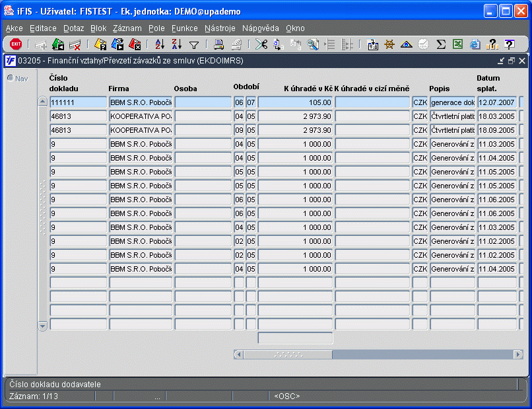The image size is (532, 409).
Task: Export with the green Excel icon
Action: tap(457, 44)
